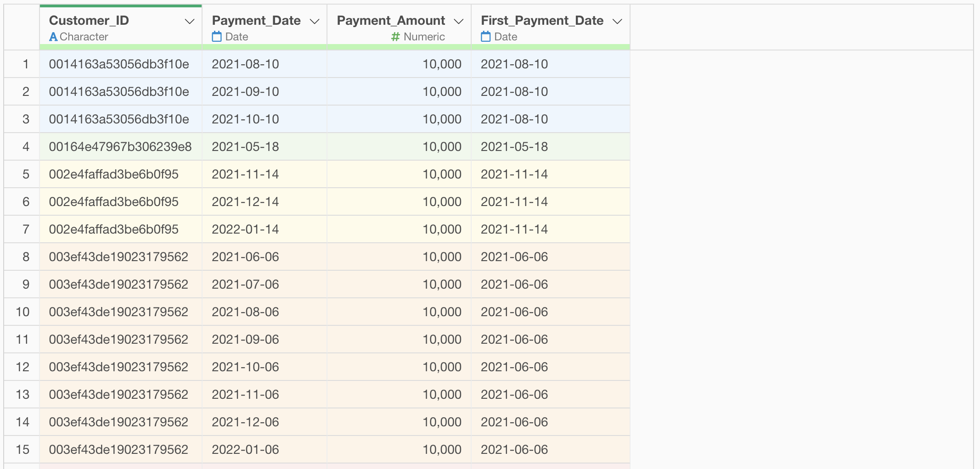Screen dimensions: 980x469
Task: Click the numeric hash icon under Payment_Amount
Action: (x=395, y=37)
